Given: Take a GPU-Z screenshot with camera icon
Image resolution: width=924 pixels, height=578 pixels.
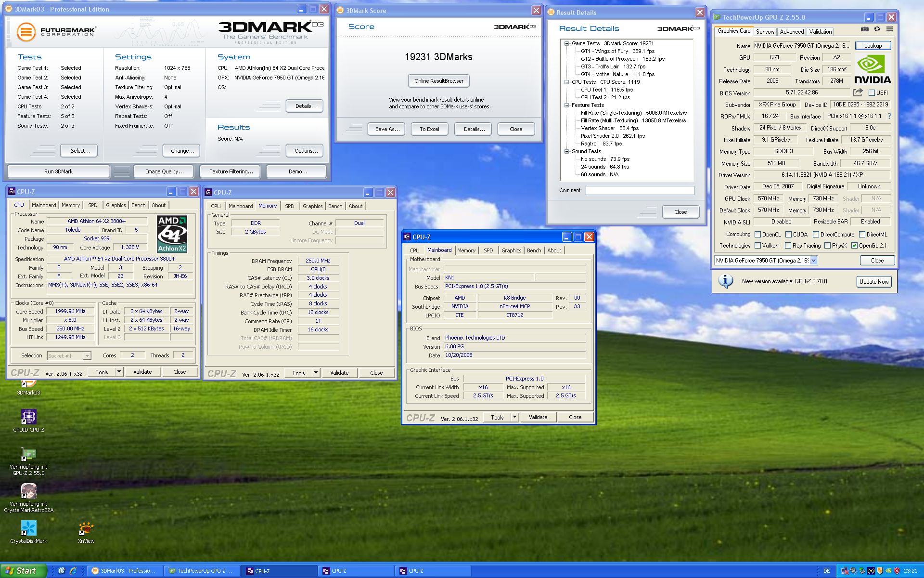Looking at the screenshot, I should click(865, 29).
